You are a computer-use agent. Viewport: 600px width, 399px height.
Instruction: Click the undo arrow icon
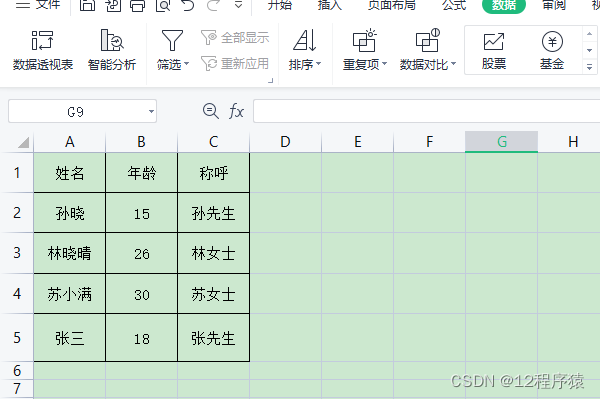188,5
